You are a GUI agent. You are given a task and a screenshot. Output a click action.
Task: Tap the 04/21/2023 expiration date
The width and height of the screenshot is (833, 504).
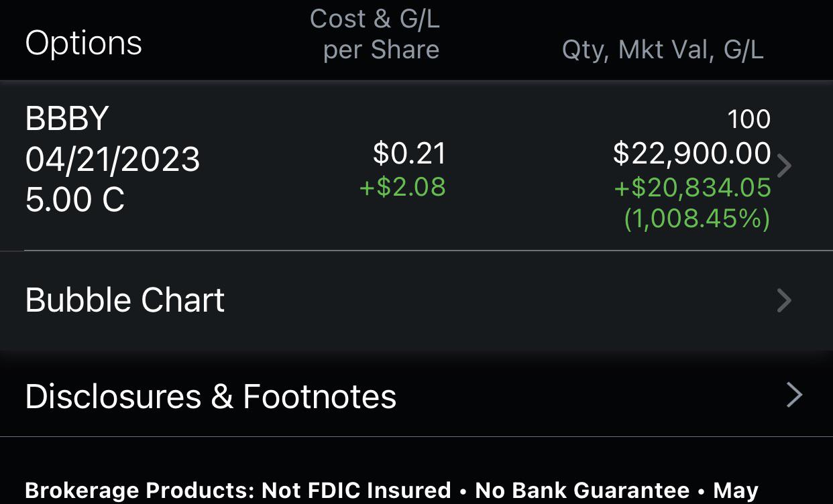point(113,160)
